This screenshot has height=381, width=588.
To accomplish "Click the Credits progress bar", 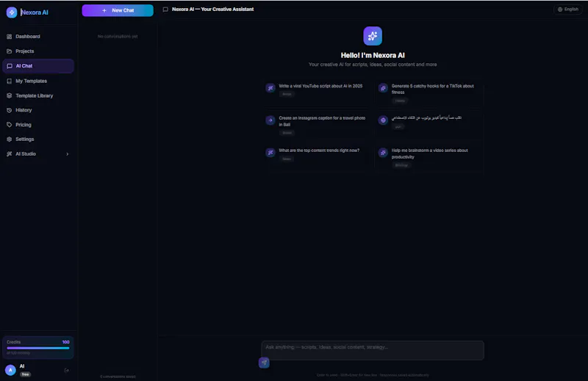I will 38,348.
